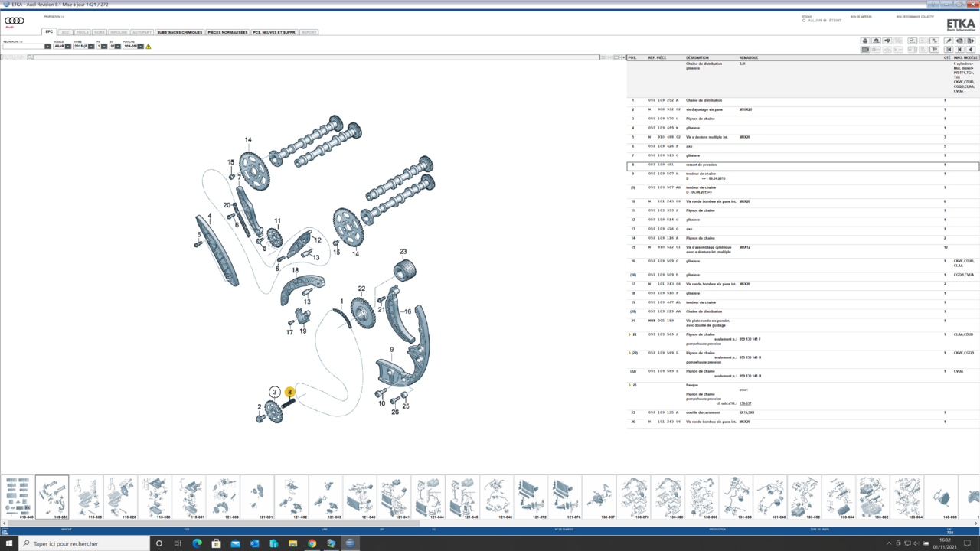The image size is (980, 551).
Task: Select the ALLUMÉ stocks radio button
Action: pos(804,21)
